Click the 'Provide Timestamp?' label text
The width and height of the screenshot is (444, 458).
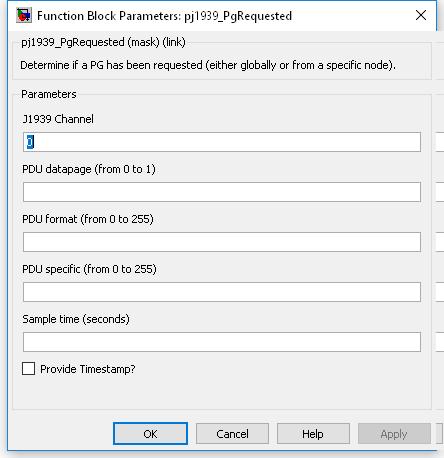(x=88, y=369)
